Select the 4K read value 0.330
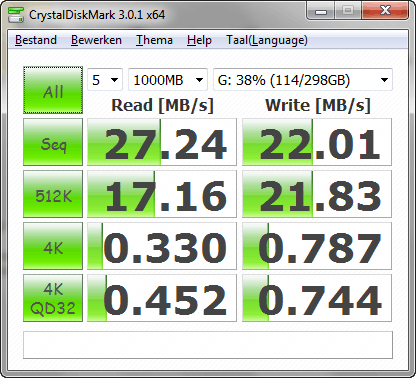This screenshot has width=416, height=378. click(162, 246)
